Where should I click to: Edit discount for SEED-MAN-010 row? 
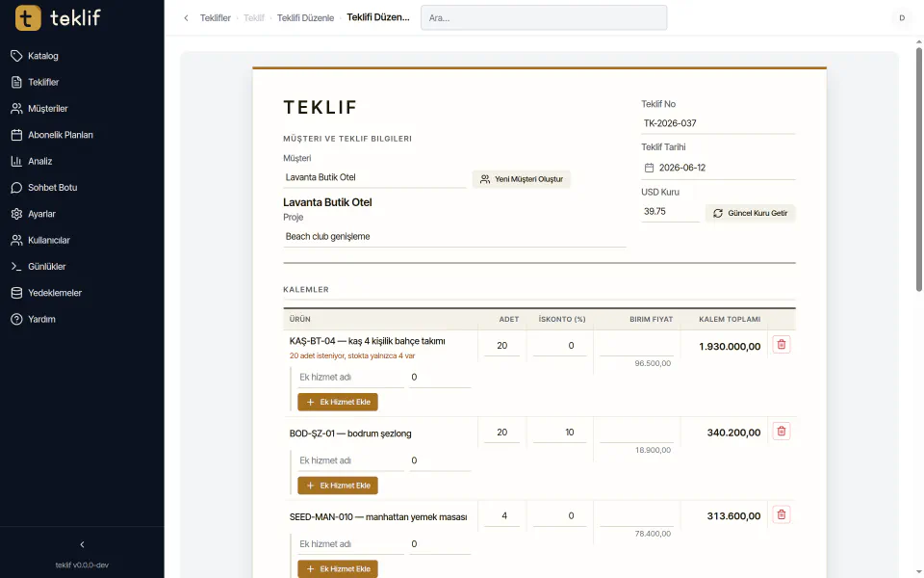[x=560, y=516]
